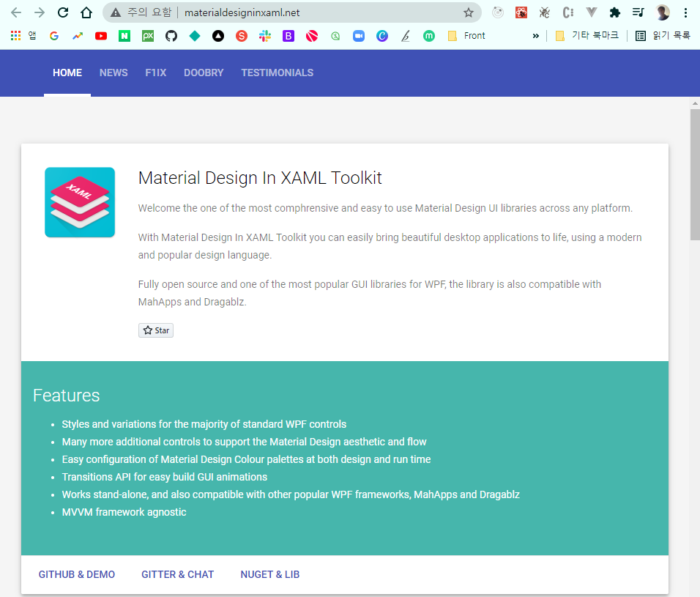Click the XAML Toolkit logo image

[80, 202]
